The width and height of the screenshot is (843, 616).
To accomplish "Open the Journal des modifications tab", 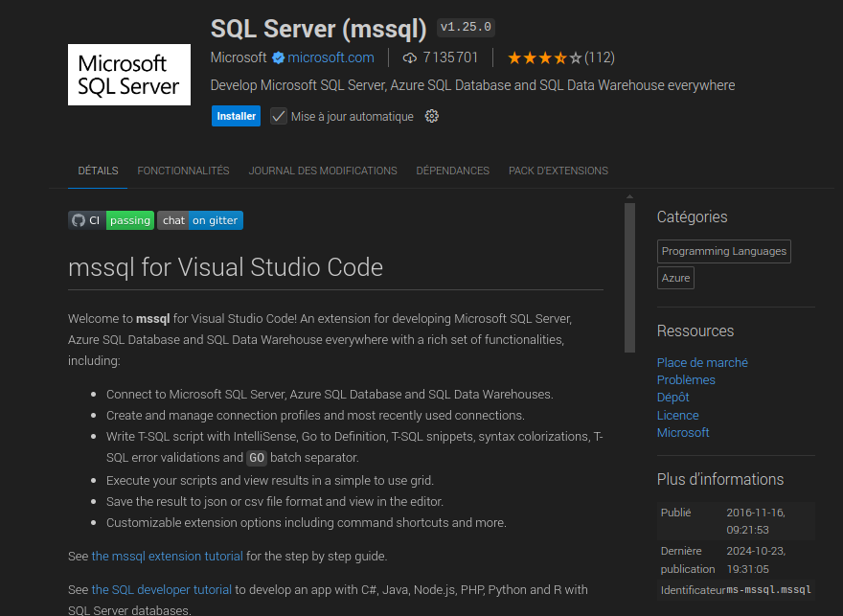I will click(323, 171).
